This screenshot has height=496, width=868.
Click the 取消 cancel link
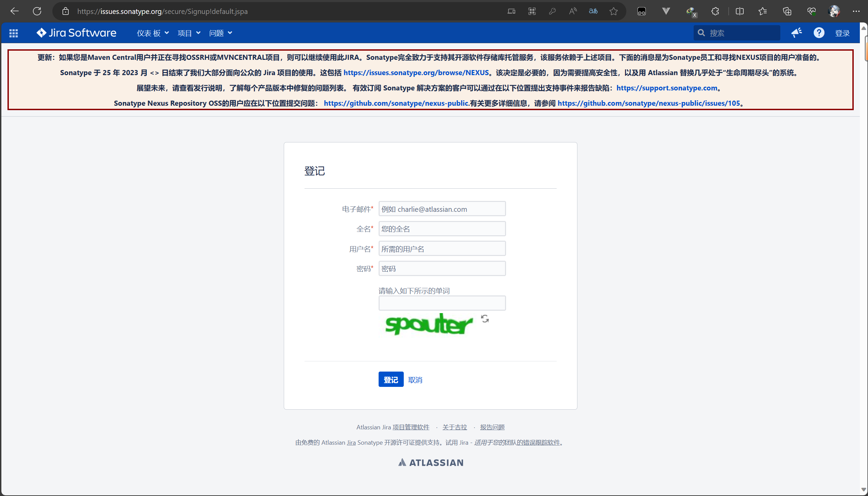tap(415, 379)
